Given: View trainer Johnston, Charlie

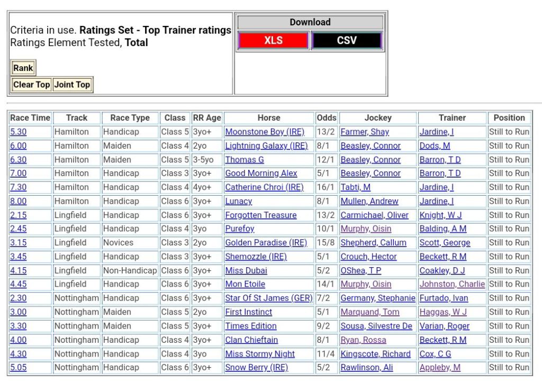Looking at the screenshot, I should (x=452, y=284).
